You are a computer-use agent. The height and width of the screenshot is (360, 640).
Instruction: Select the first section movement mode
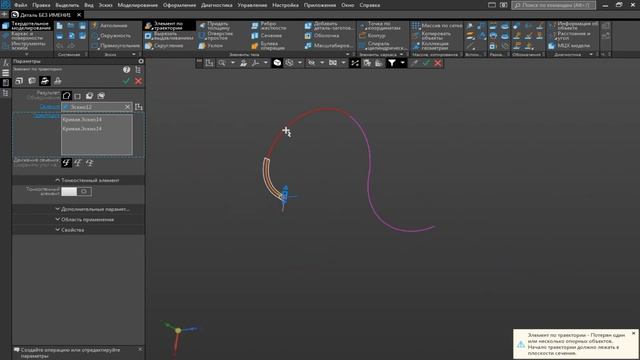coord(67,163)
